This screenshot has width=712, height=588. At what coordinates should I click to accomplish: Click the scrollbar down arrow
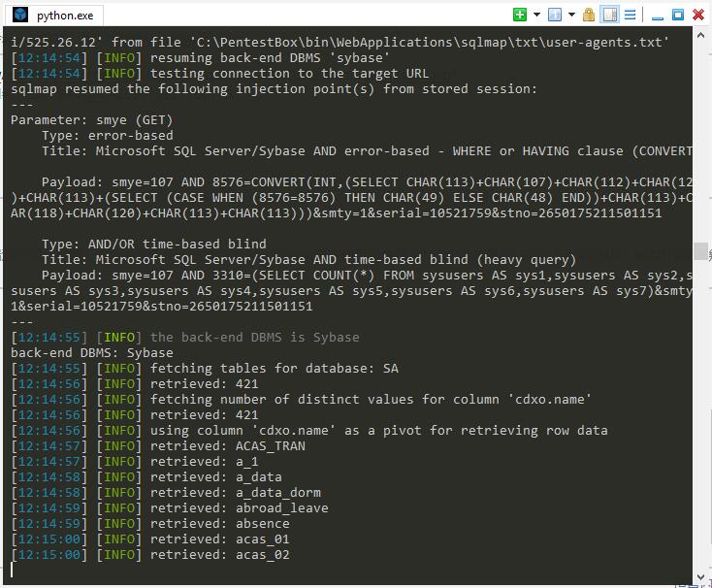(x=700, y=576)
